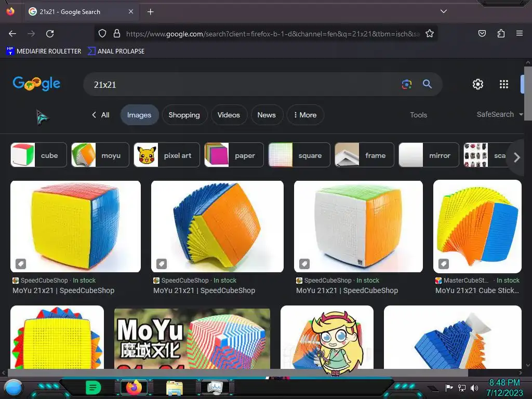The width and height of the screenshot is (532, 399).
Task: Close the 21x21 Google Search tab
Action: [131, 11]
